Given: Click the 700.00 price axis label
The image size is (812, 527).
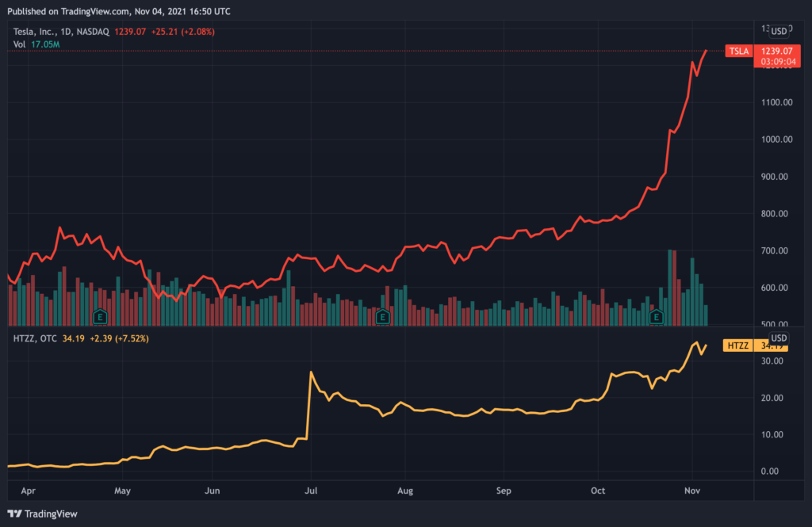Looking at the screenshot, I should click(x=774, y=250).
